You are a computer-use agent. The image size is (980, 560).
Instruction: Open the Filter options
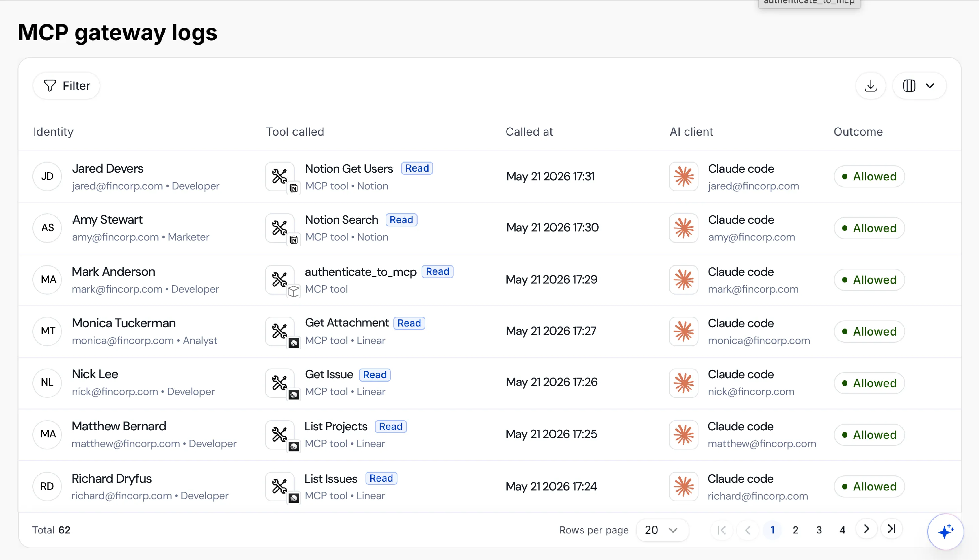pyautogui.click(x=67, y=85)
